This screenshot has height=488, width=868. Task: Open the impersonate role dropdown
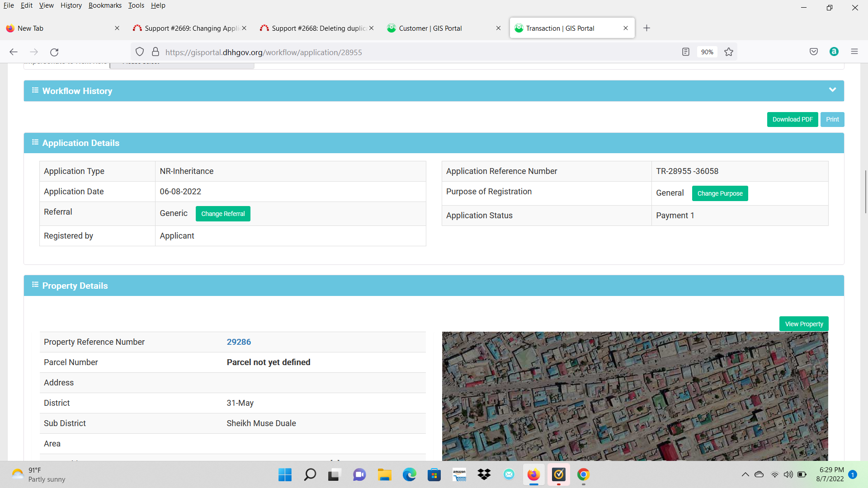[182, 65]
